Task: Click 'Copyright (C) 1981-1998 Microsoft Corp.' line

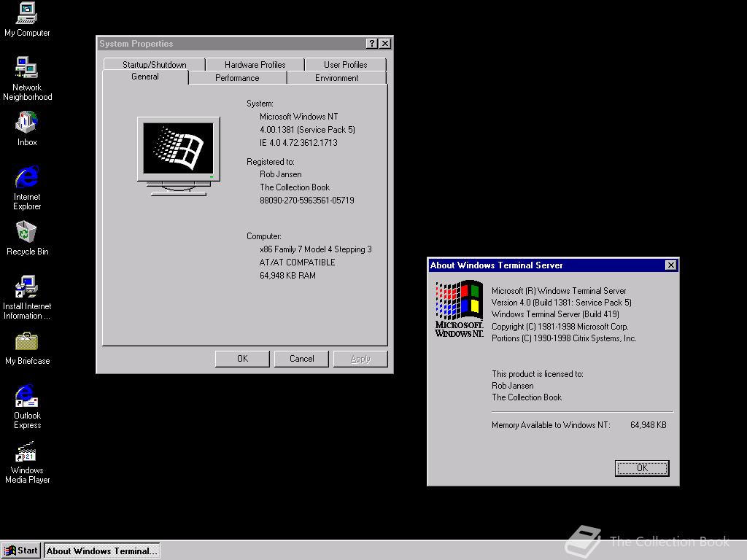Action: (x=560, y=327)
